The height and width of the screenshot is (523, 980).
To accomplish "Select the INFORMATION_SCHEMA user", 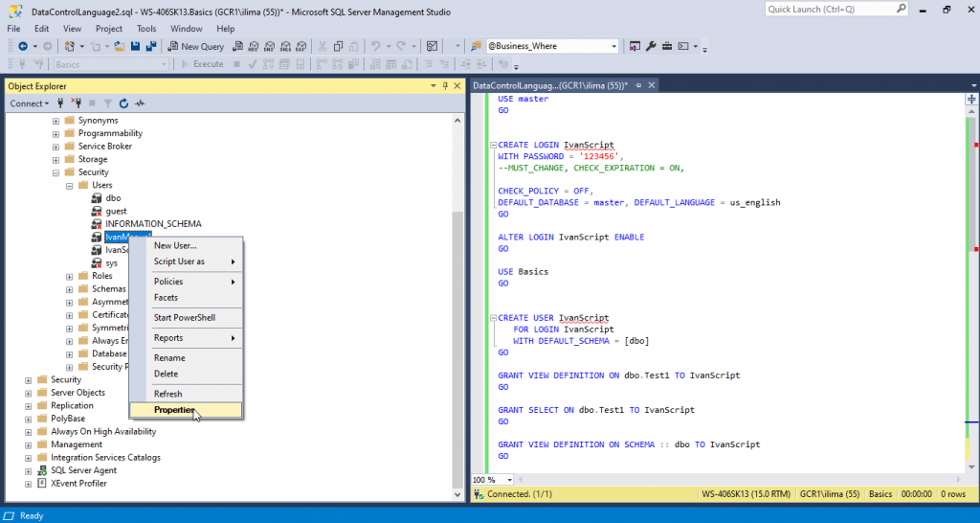I will pos(153,224).
